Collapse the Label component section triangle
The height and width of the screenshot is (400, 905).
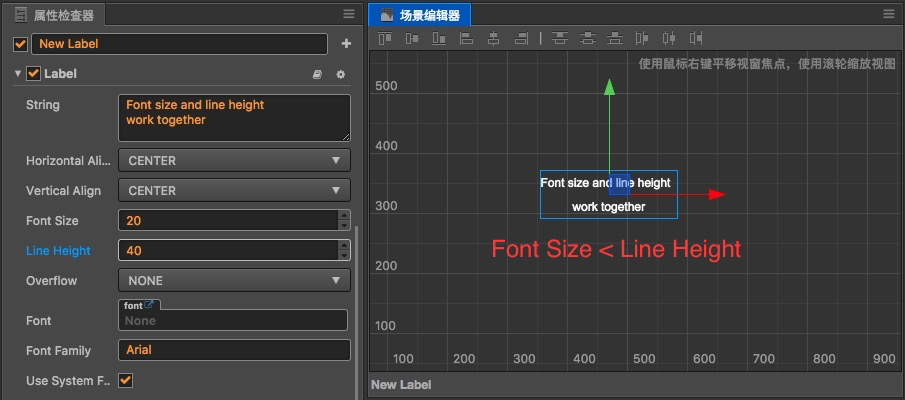point(18,74)
